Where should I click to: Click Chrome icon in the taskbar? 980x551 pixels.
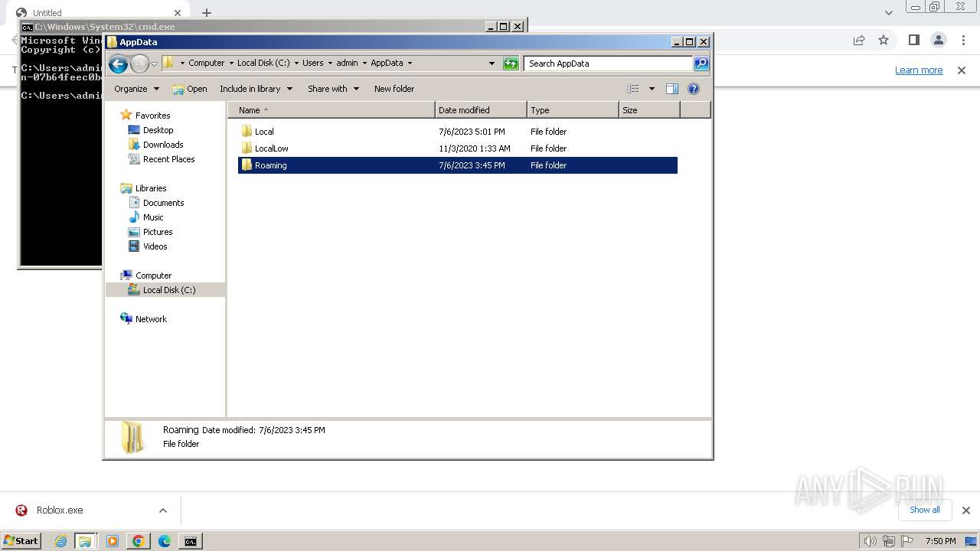coord(138,541)
